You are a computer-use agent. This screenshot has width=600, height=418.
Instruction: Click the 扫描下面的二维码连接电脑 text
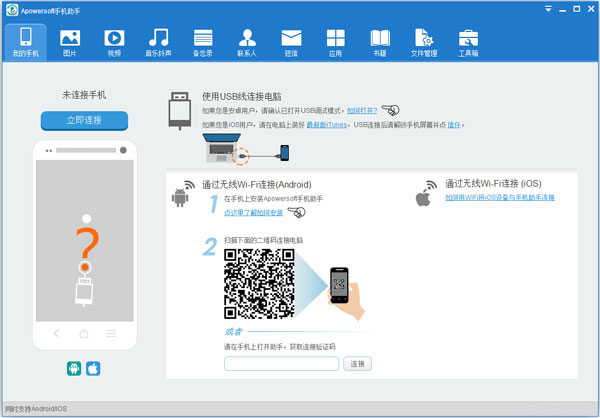(264, 240)
